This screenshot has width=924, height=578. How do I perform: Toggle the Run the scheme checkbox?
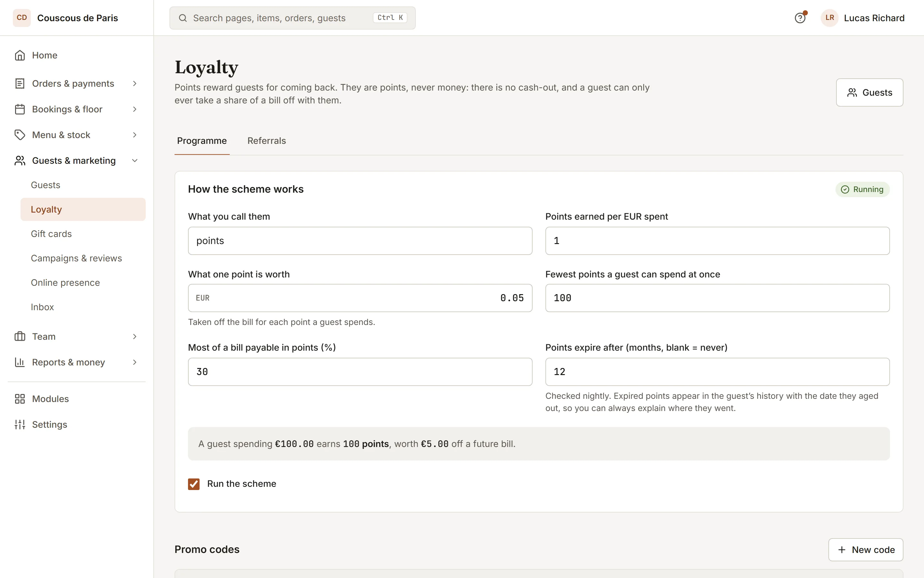click(x=193, y=484)
